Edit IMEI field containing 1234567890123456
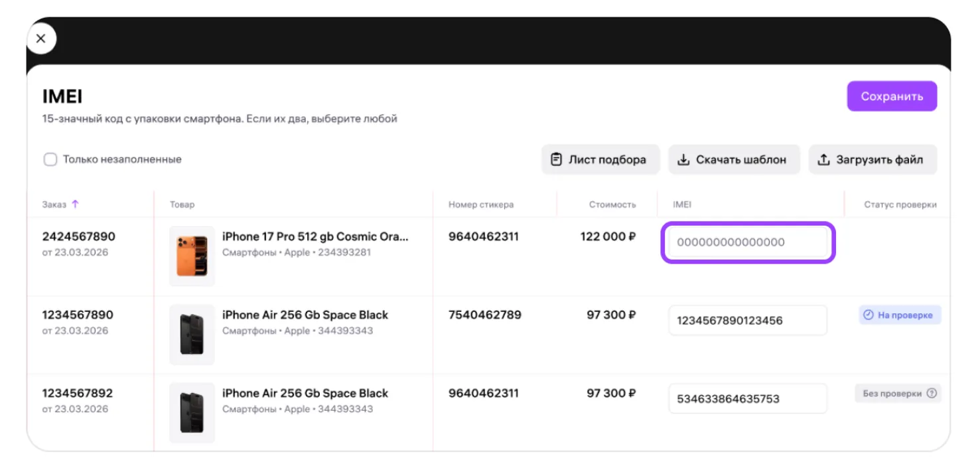Screen dimensions: 980x470 coord(747,321)
